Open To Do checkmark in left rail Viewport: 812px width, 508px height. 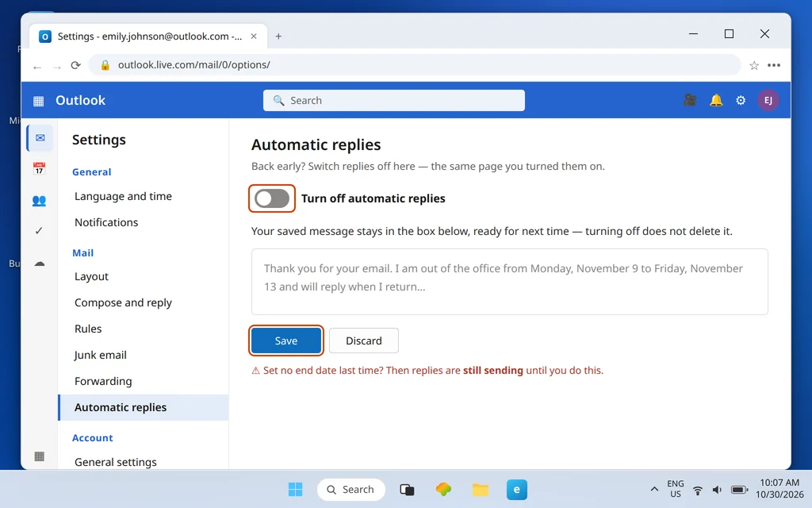click(40, 231)
